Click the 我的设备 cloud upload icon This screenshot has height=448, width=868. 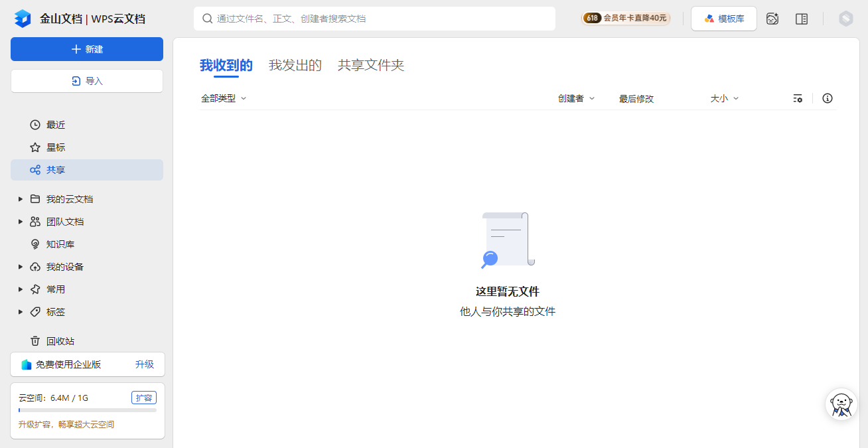(35, 267)
